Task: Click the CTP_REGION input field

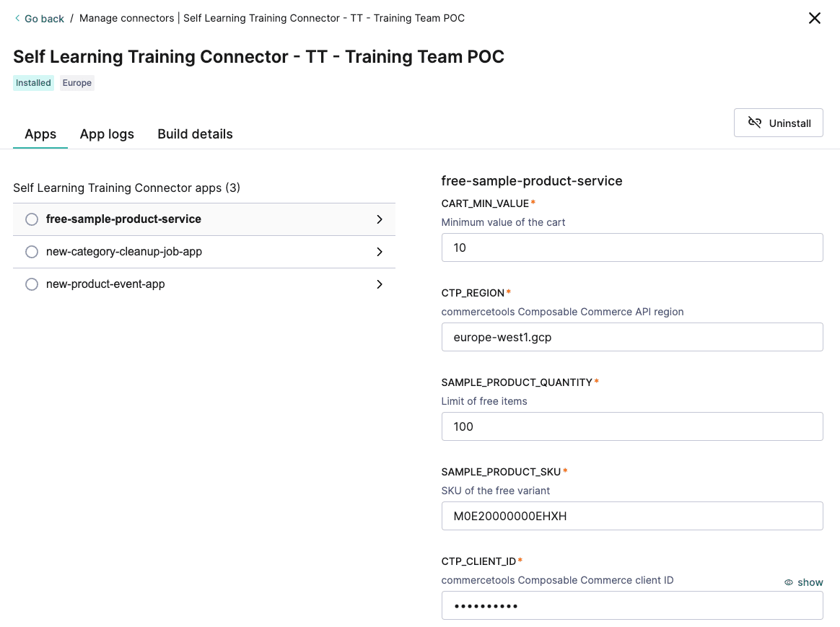Action: click(x=632, y=337)
